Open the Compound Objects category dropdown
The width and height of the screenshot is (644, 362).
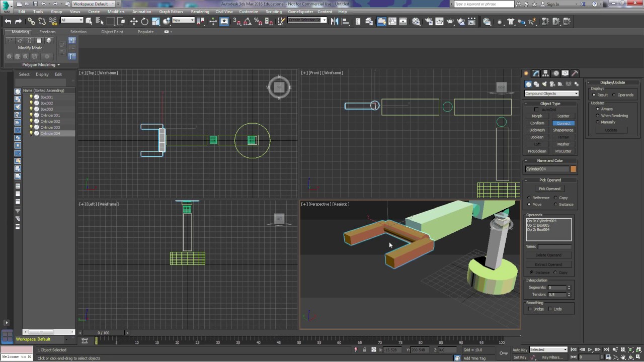(x=551, y=94)
